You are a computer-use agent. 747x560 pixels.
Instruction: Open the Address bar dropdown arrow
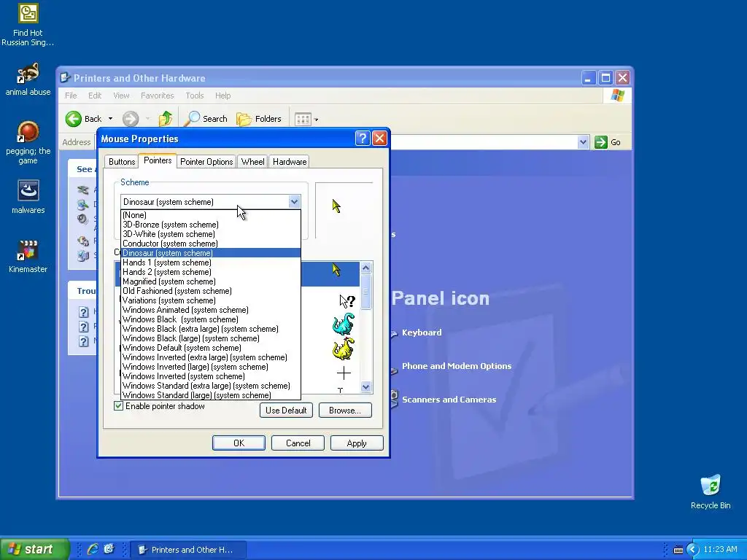583,142
